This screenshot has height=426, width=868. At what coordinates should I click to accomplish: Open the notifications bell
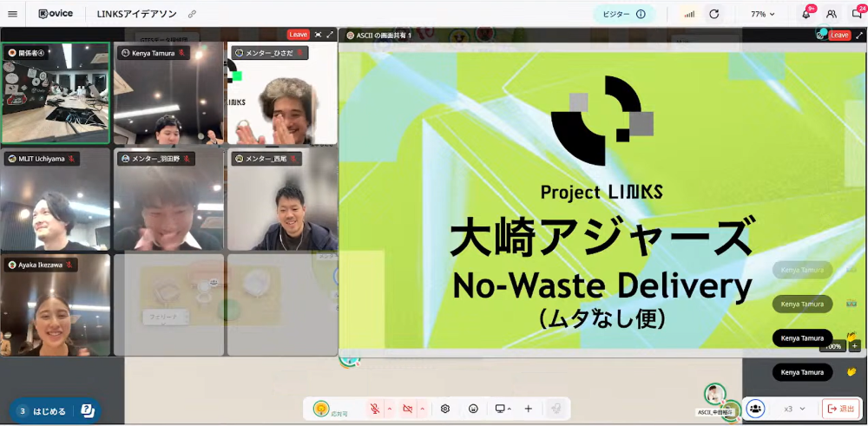click(x=806, y=15)
